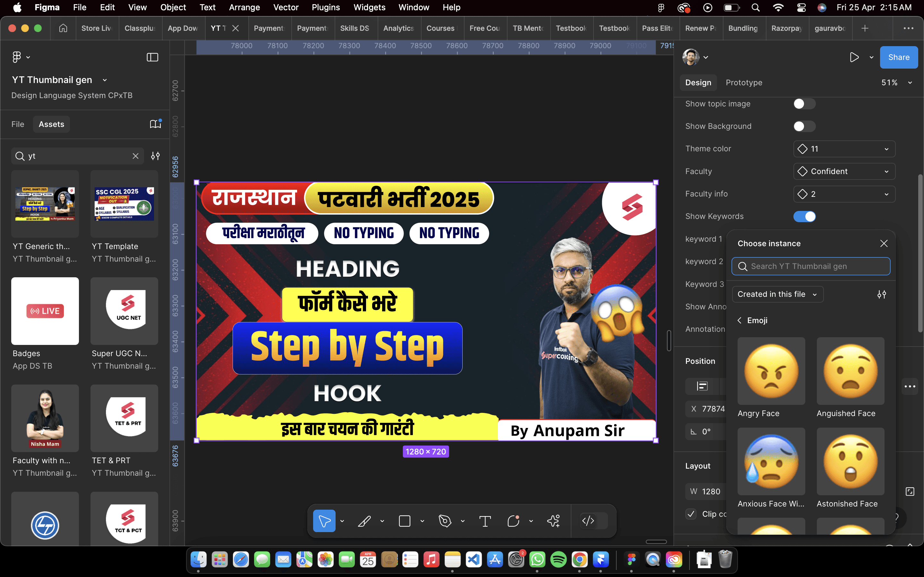Collapse the left sidebar panel icon
This screenshot has width=924, height=577.
click(152, 57)
